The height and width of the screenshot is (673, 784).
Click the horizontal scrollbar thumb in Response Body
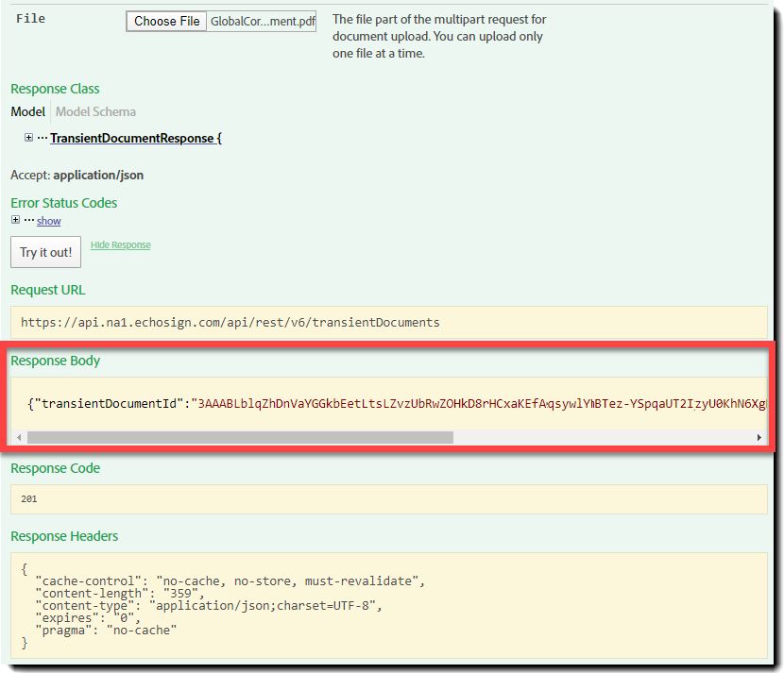point(240,438)
